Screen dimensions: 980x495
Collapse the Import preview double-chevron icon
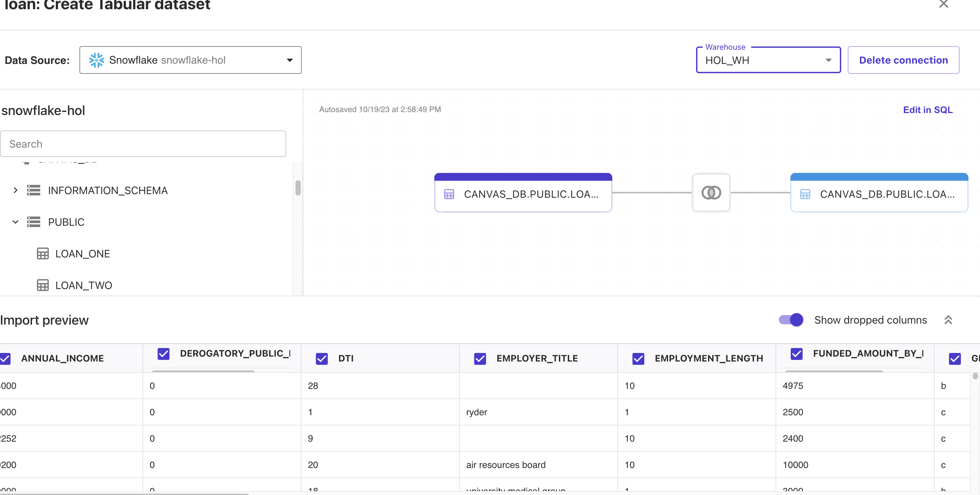coord(948,320)
